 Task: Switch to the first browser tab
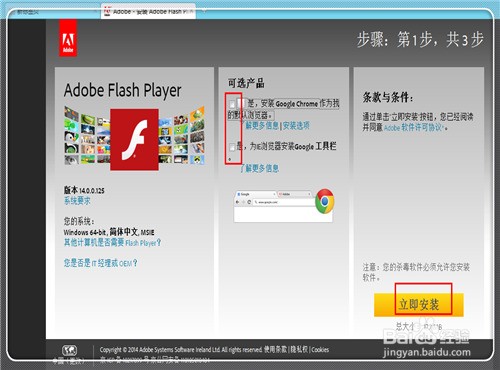pos(53,12)
